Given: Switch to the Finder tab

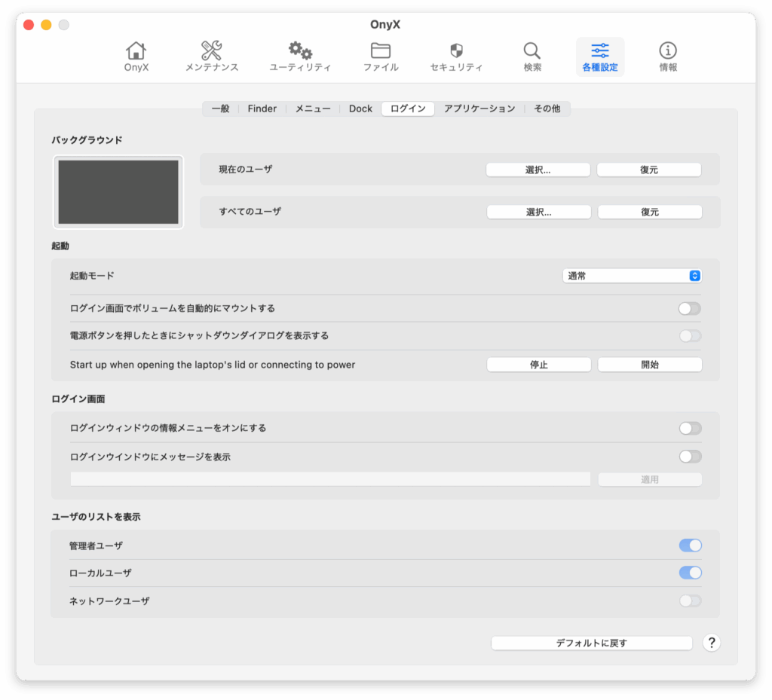Looking at the screenshot, I should click(262, 109).
